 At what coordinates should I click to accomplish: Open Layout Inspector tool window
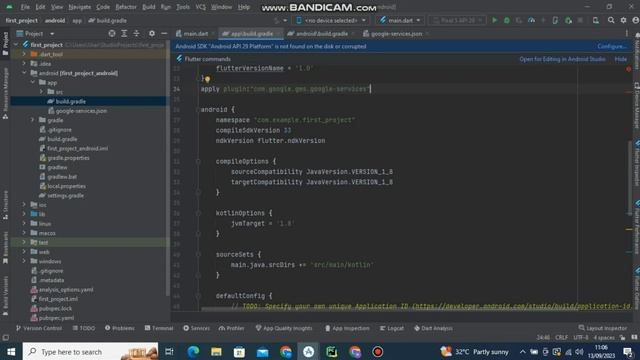coord(602,328)
